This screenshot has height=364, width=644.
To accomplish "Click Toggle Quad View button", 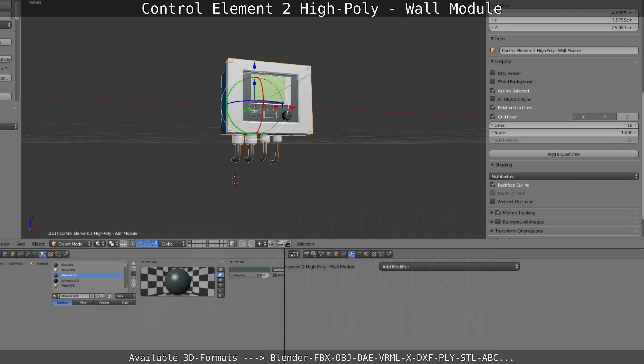I will (x=563, y=154).
